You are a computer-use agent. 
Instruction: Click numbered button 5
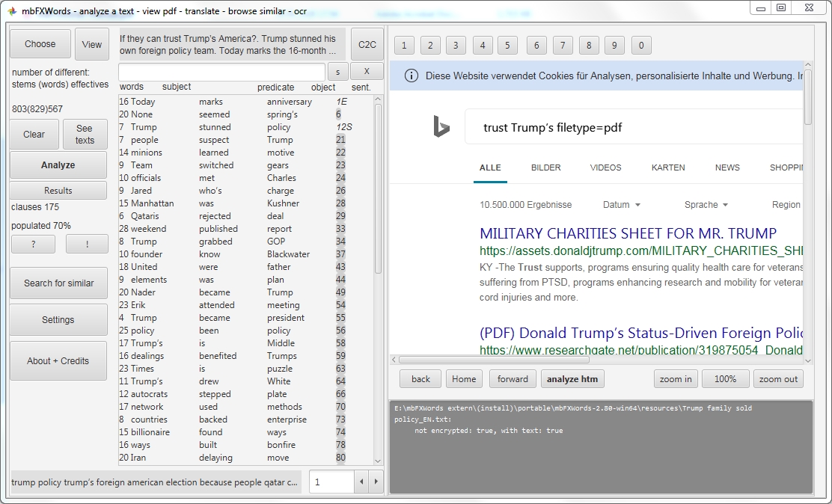pos(507,46)
